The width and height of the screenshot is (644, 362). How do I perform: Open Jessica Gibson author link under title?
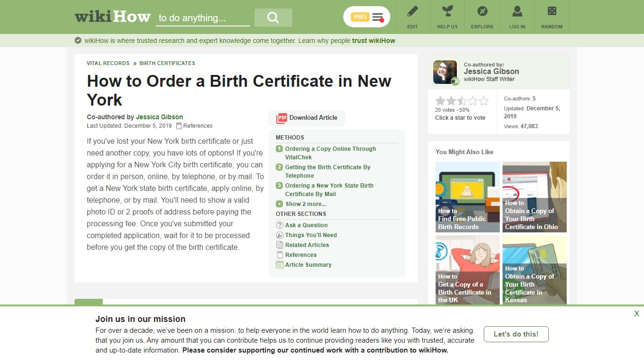coord(159,117)
